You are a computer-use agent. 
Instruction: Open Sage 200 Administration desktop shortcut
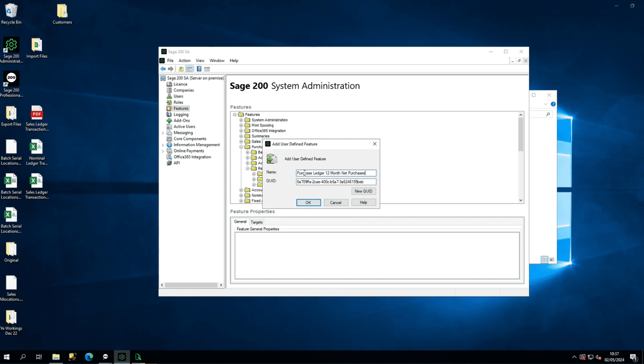pos(11,50)
